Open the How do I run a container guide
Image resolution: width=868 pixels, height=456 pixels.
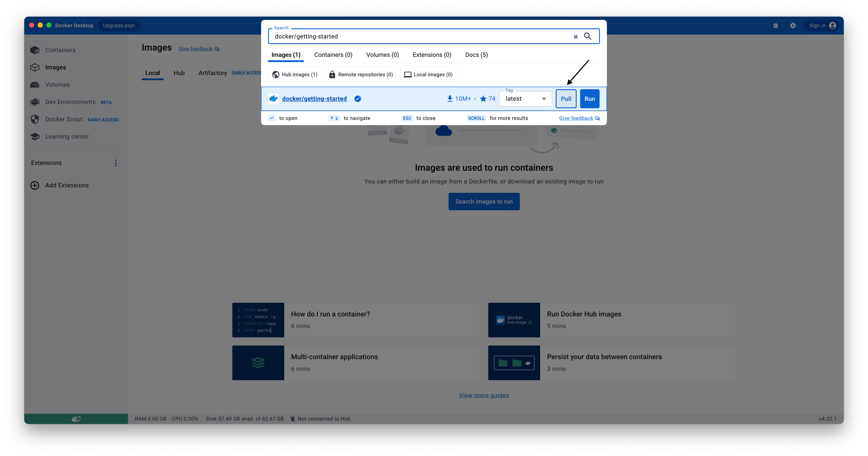(356, 320)
